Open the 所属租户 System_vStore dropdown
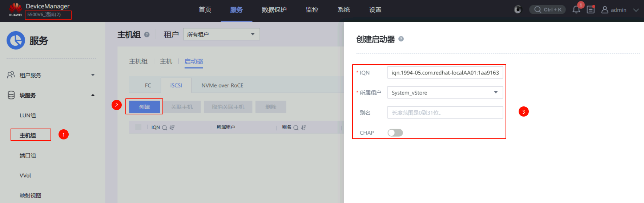 click(445, 93)
